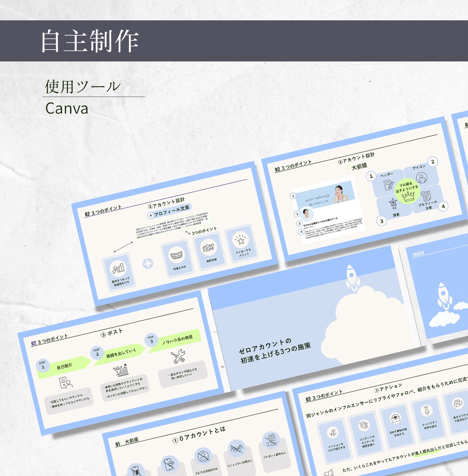
Task: Click the rocket on the INDEX slide
Action: click(x=444, y=296)
